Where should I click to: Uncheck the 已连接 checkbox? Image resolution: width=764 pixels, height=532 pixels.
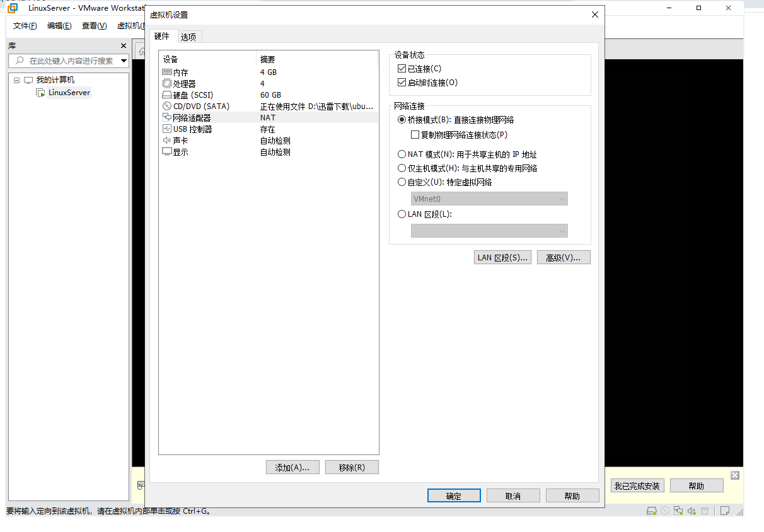pos(402,69)
